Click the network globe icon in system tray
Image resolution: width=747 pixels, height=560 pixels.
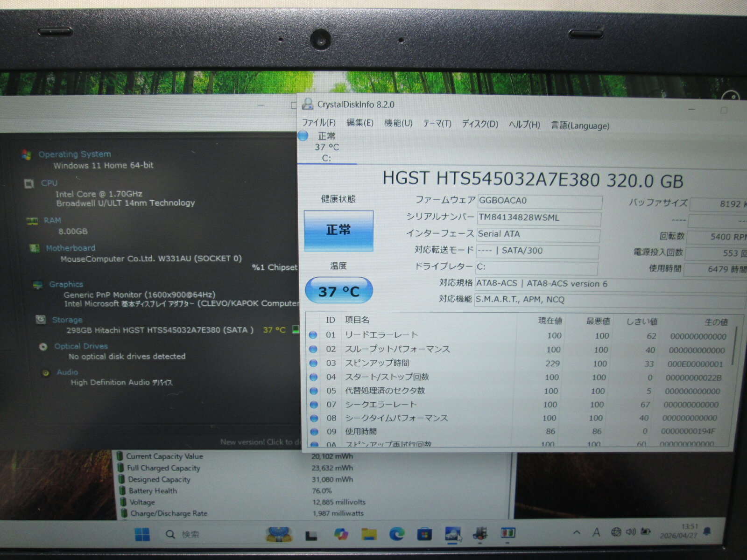616,532
